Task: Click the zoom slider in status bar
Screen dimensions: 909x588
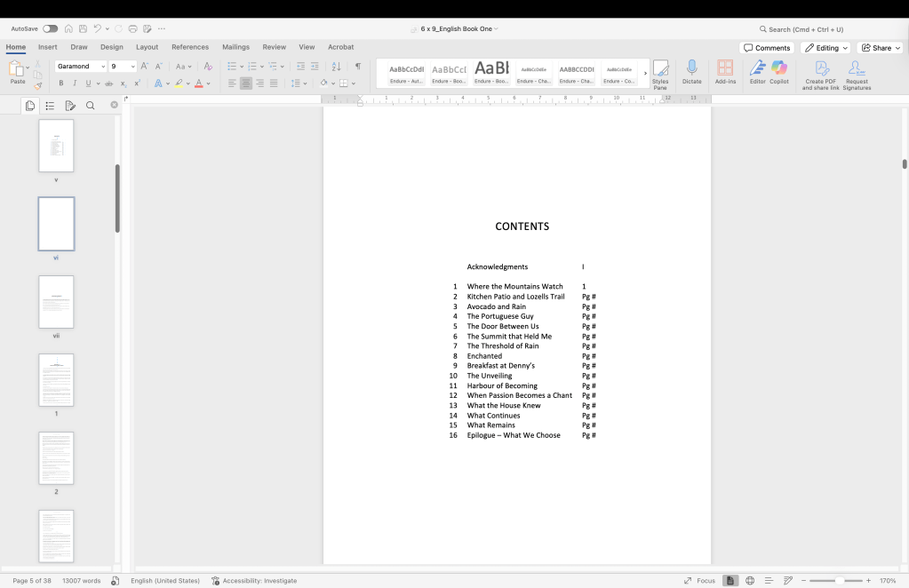Action: (837, 581)
